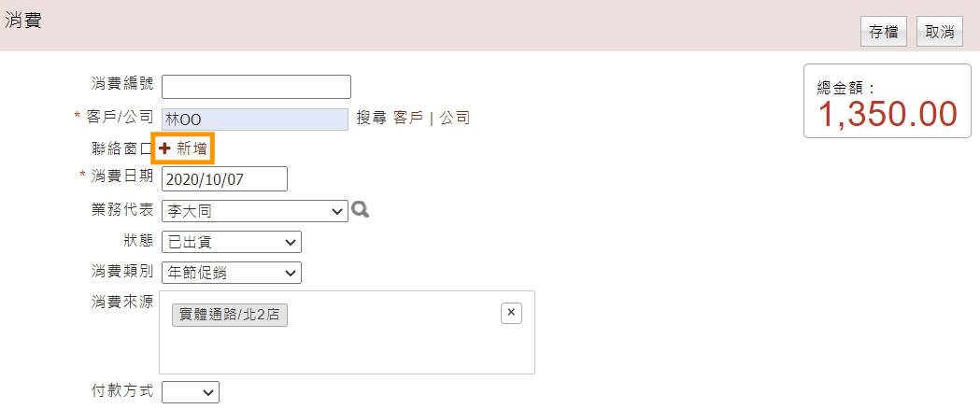Expand the empty 付款方式 dropdown

pyautogui.click(x=191, y=391)
